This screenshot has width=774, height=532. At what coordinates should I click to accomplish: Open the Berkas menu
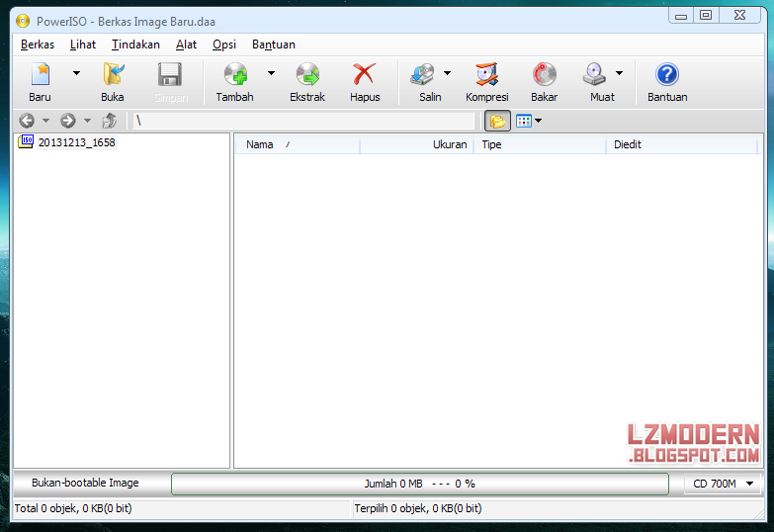(38, 44)
